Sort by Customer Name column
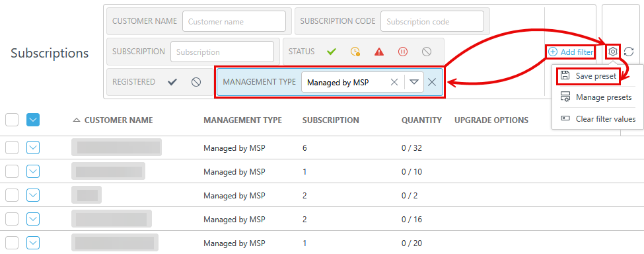644x254 pixels. (118, 120)
